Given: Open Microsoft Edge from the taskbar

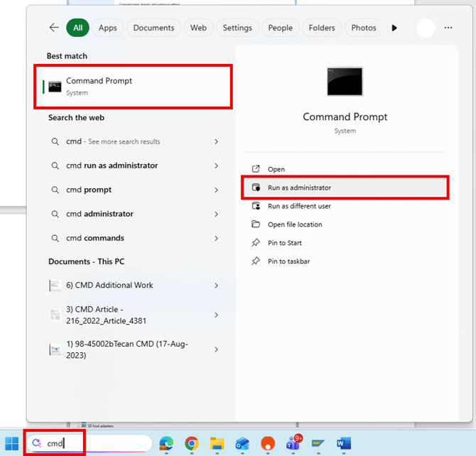Looking at the screenshot, I should 166,443.
